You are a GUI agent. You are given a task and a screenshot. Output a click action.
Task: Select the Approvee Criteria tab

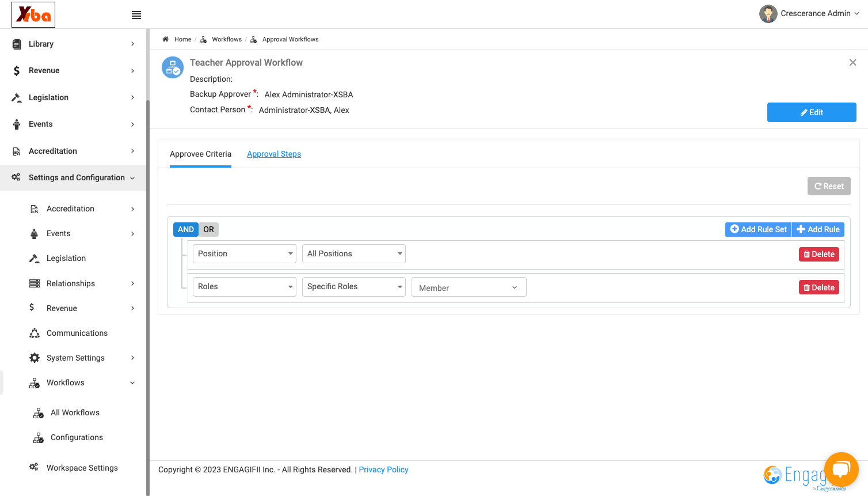point(200,154)
